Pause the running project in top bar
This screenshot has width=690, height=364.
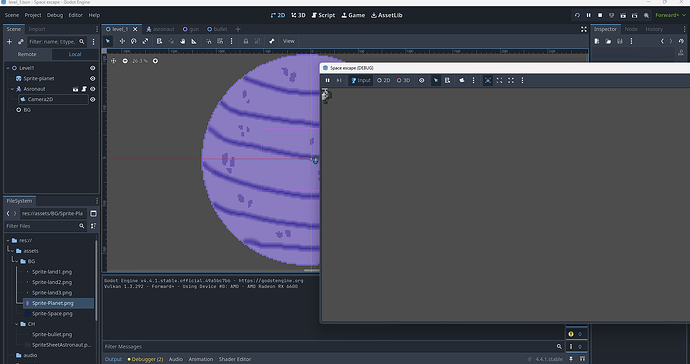[x=588, y=15]
